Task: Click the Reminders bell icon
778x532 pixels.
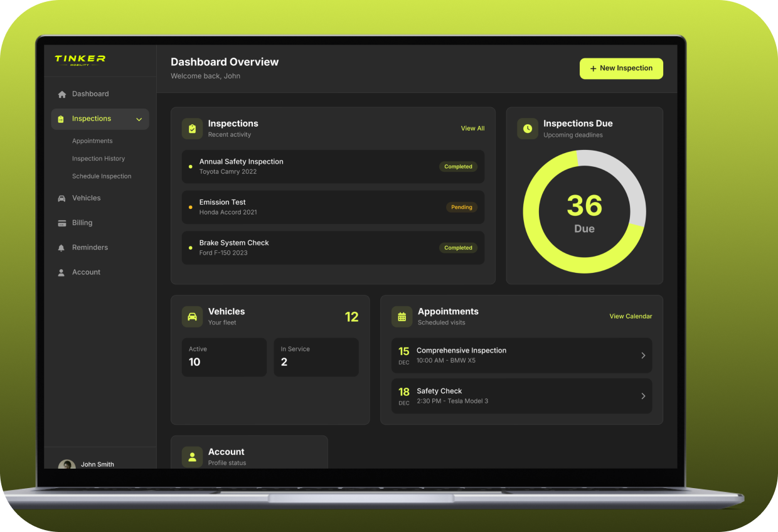Action: click(61, 248)
